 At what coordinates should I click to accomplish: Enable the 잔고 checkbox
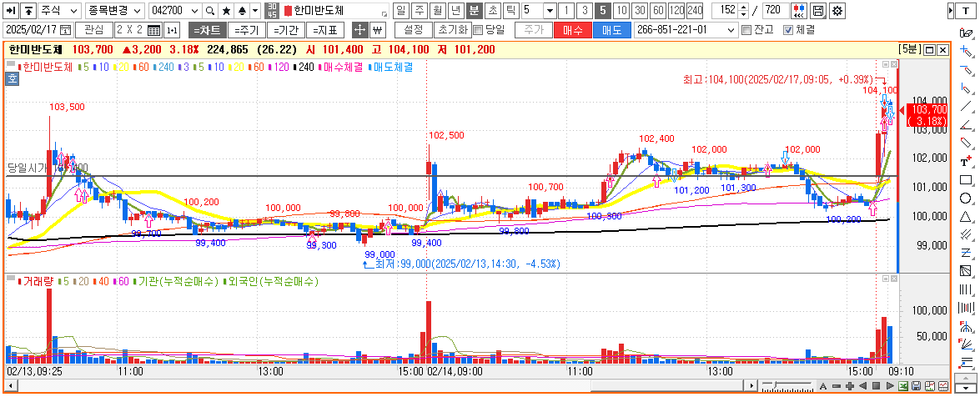[745, 29]
